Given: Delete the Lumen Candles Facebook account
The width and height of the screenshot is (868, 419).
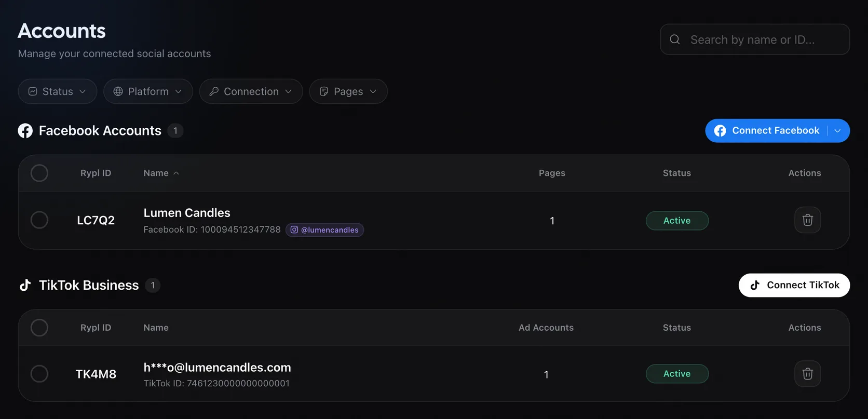Looking at the screenshot, I should [807, 220].
